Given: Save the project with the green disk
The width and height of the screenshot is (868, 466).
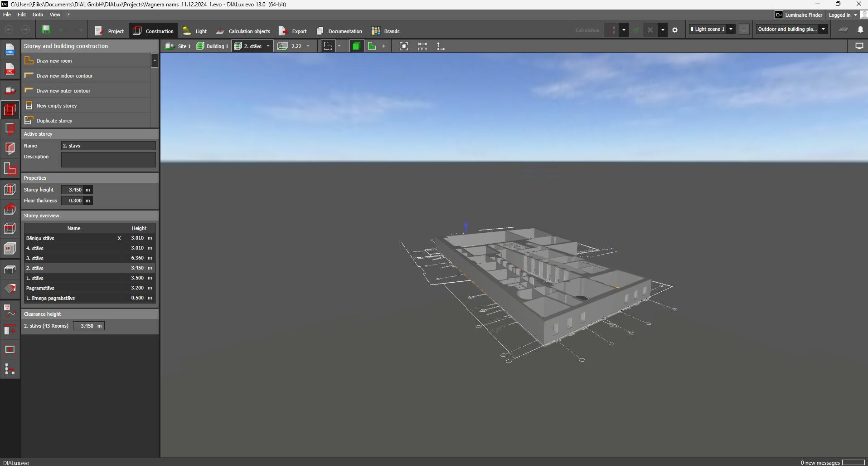Looking at the screenshot, I should 46,30.
